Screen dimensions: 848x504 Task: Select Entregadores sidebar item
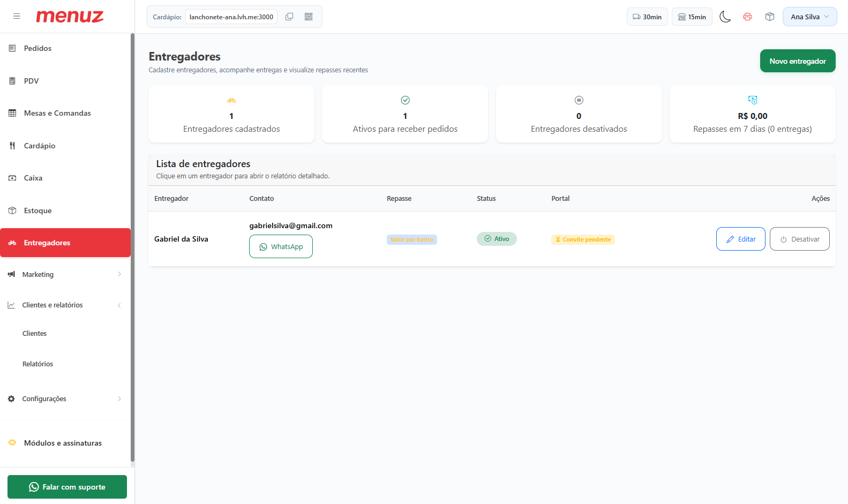pos(65,243)
